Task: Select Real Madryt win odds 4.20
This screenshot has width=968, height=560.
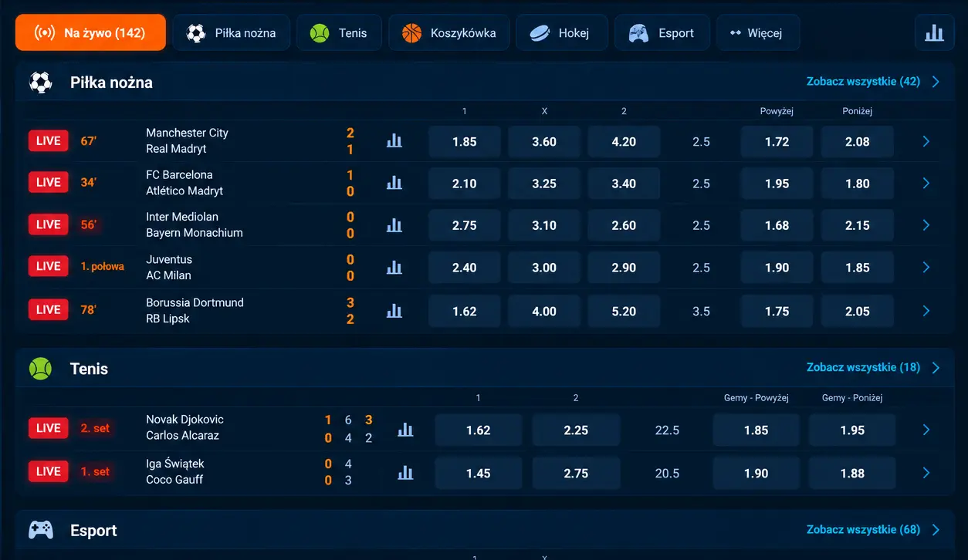Action: tap(624, 142)
